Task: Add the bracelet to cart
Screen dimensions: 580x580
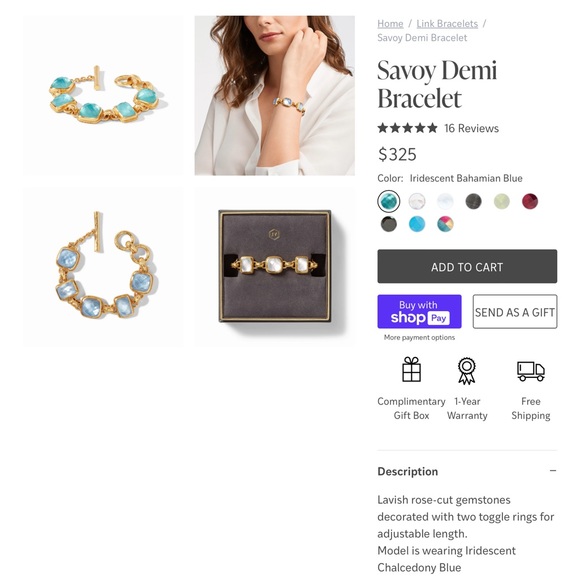Action: pyautogui.click(x=467, y=266)
